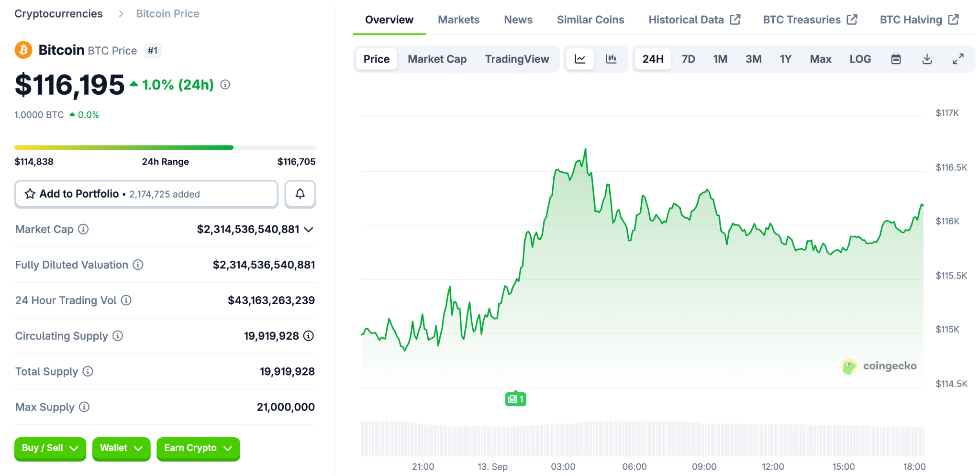The width and height of the screenshot is (980, 476).
Task: Open the Historical Data tab
Action: (694, 20)
